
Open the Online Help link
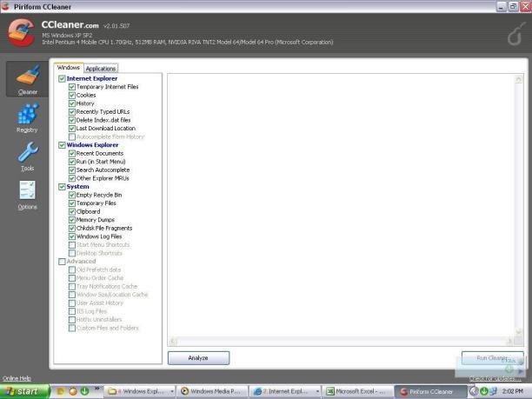[x=17, y=378]
